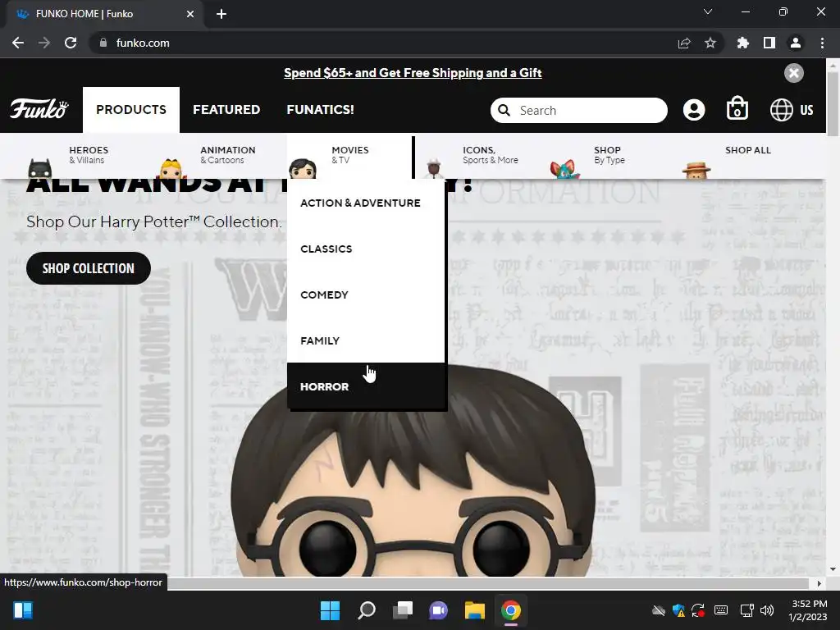This screenshot has height=630, width=840.
Task: Open Windows Start menu
Action: pos(330,610)
